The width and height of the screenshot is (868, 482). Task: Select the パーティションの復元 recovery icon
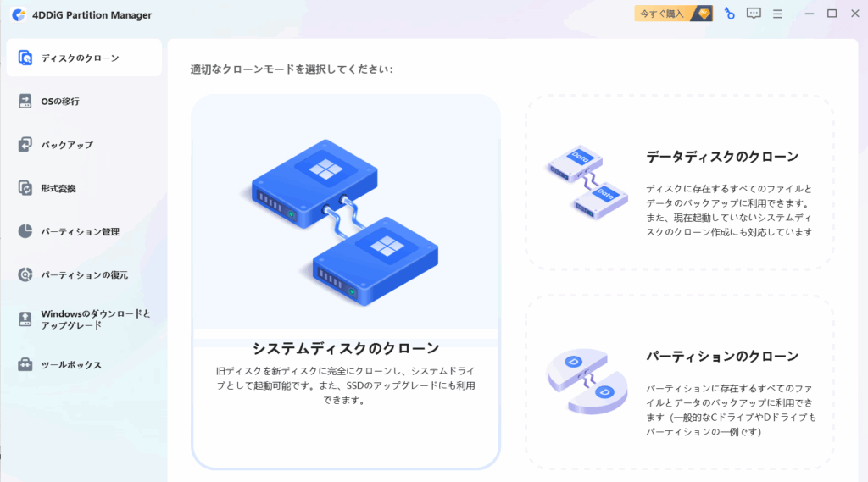pyautogui.click(x=25, y=274)
